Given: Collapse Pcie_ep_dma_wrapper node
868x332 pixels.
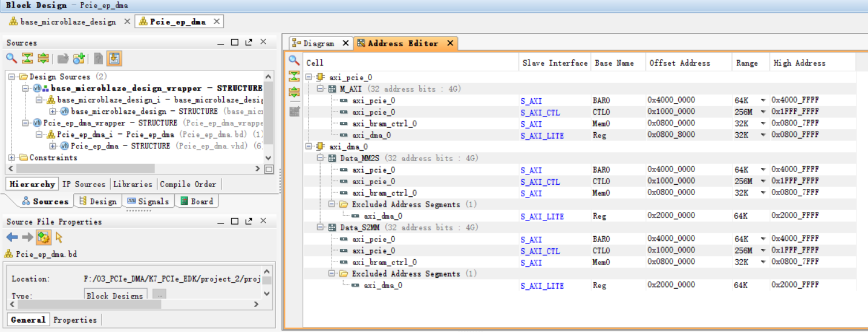Looking at the screenshot, I should (x=25, y=123).
